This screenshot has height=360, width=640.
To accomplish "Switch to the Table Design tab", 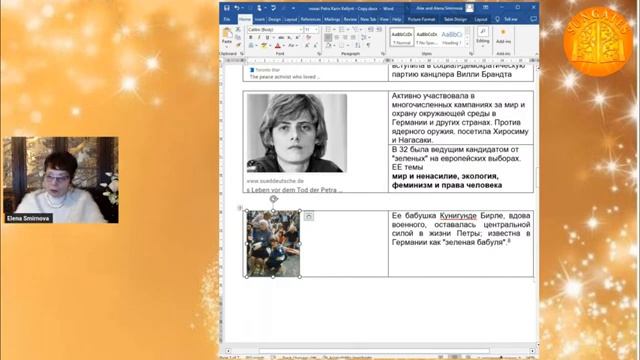I will point(455,19).
